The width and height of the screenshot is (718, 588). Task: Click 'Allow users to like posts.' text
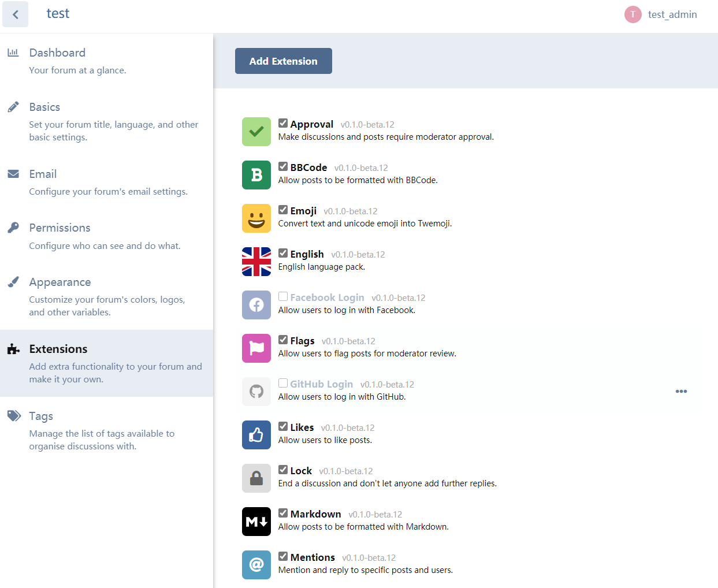pyautogui.click(x=325, y=440)
